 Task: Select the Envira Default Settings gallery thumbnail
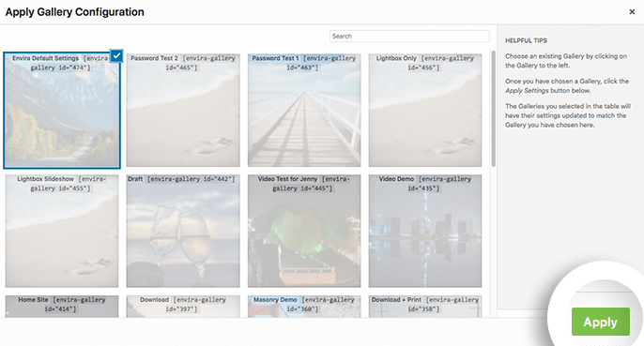62,111
